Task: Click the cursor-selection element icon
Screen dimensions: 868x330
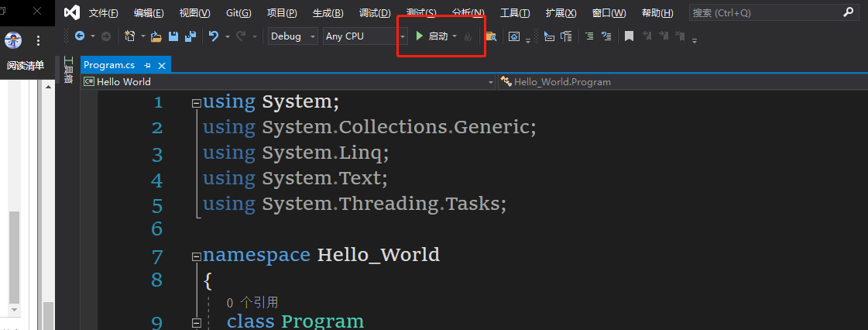Action: 548,36
